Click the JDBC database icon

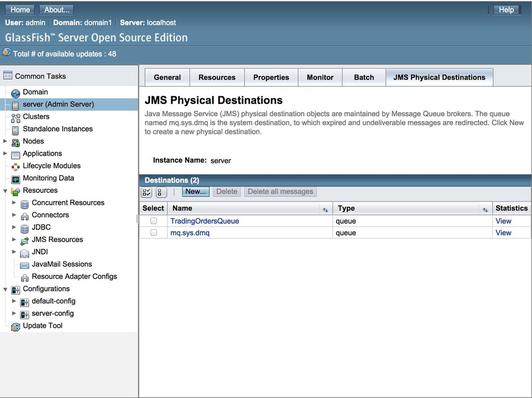[x=24, y=228]
